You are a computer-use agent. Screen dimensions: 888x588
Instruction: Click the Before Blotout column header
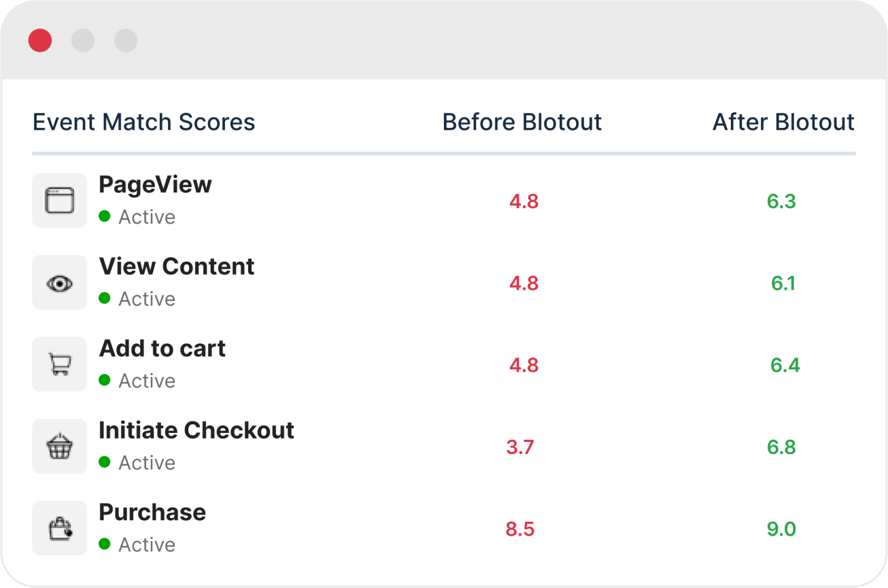522,122
